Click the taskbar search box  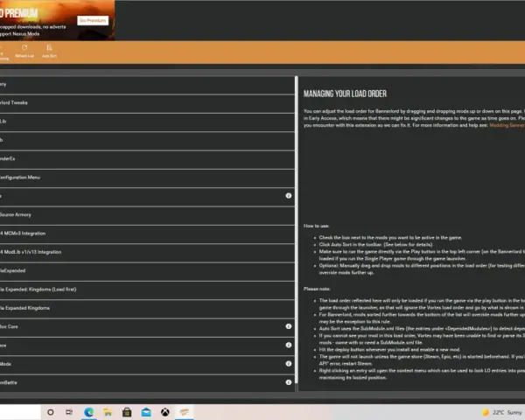(20, 412)
